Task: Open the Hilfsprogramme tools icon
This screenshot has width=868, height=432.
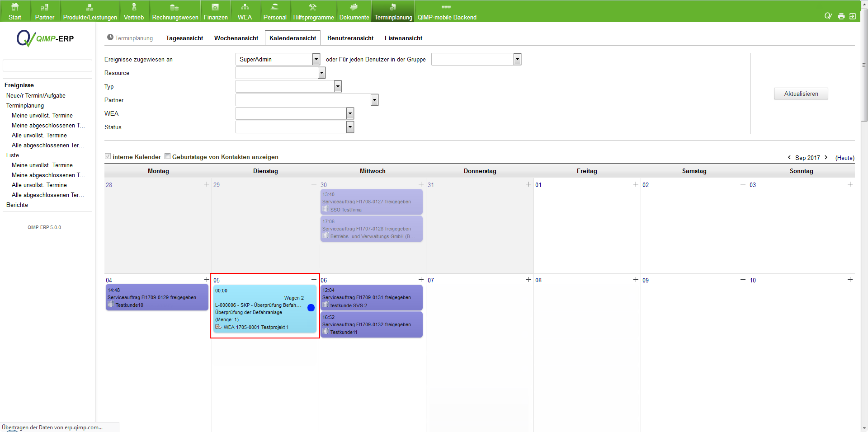Action: click(x=313, y=7)
